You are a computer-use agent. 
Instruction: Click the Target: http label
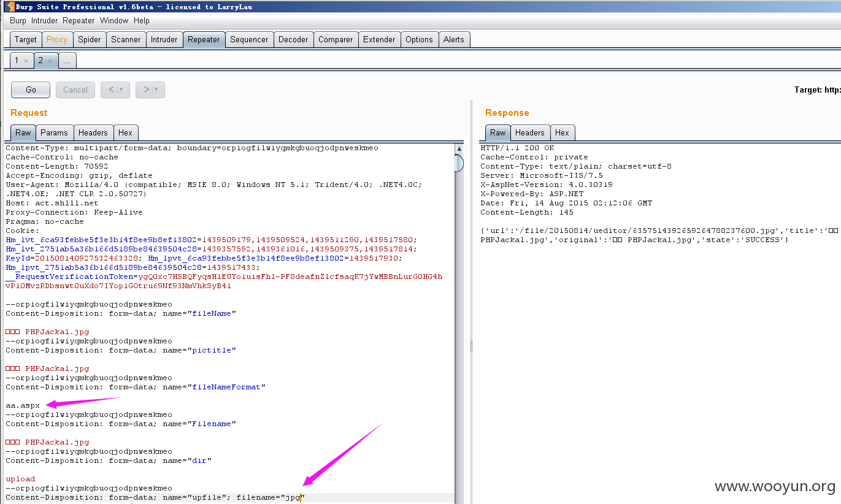[817, 90]
